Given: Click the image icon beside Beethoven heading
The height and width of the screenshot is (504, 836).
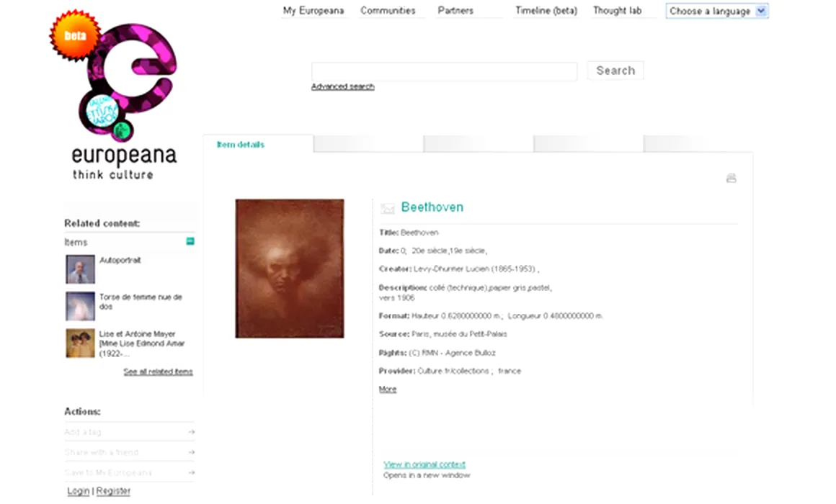Looking at the screenshot, I should (x=388, y=208).
